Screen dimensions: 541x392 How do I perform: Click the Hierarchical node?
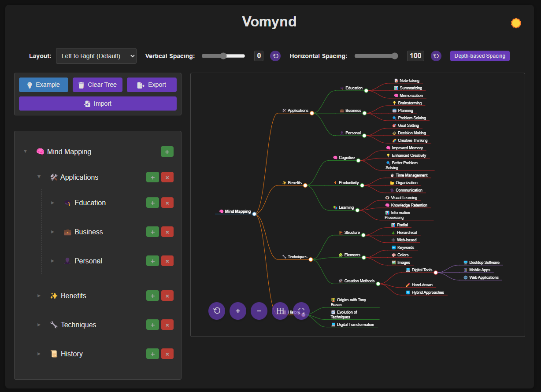[404, 233]
